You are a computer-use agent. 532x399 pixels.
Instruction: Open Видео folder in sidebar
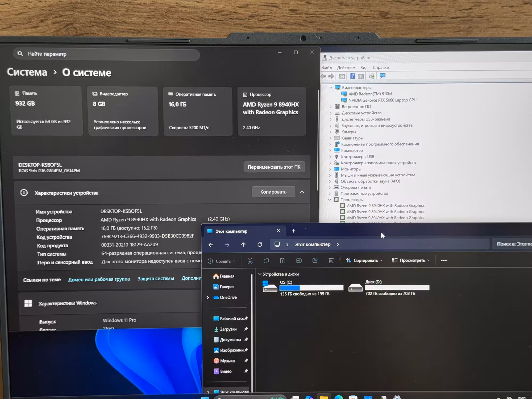(223, 371)
